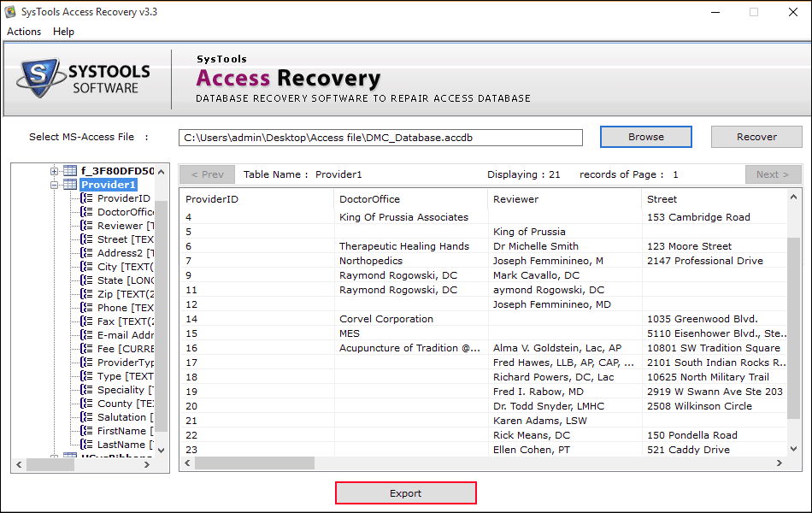Click the DoctorOffice field icon in tree

pyautogui.click(x=86, y=211)
